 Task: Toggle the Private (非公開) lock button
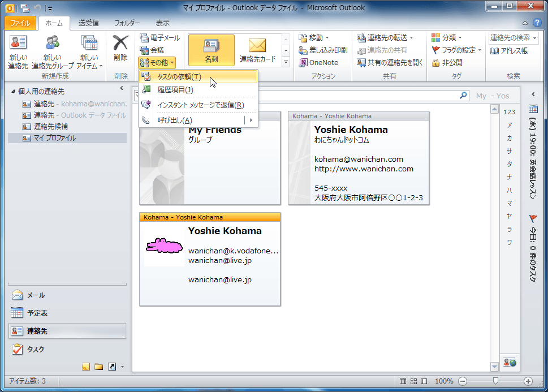[x=447, y=63]
